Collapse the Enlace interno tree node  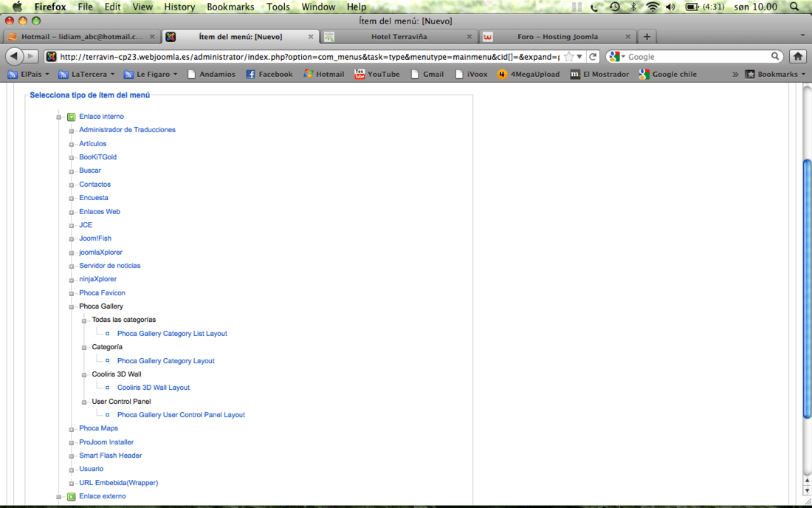pos(58,117)
